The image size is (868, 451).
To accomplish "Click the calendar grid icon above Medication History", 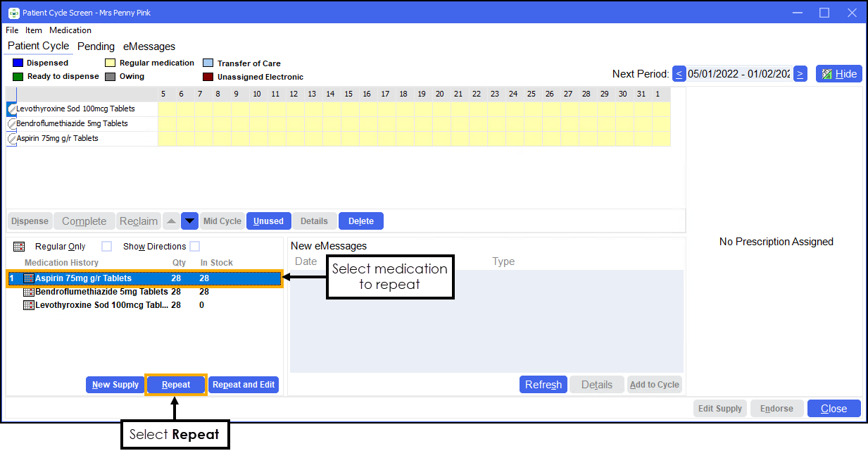I will click(19, 247).
